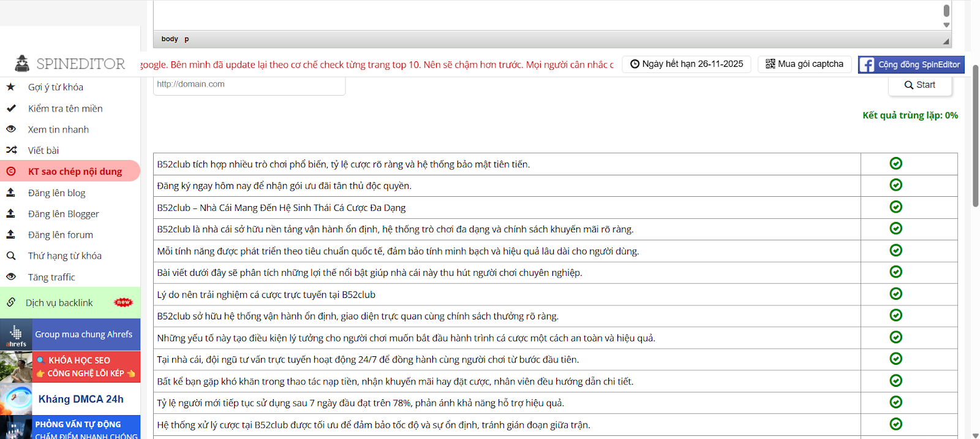Click the Ngày hết hạn 26-11-2025 button

[x=686, y=64]
